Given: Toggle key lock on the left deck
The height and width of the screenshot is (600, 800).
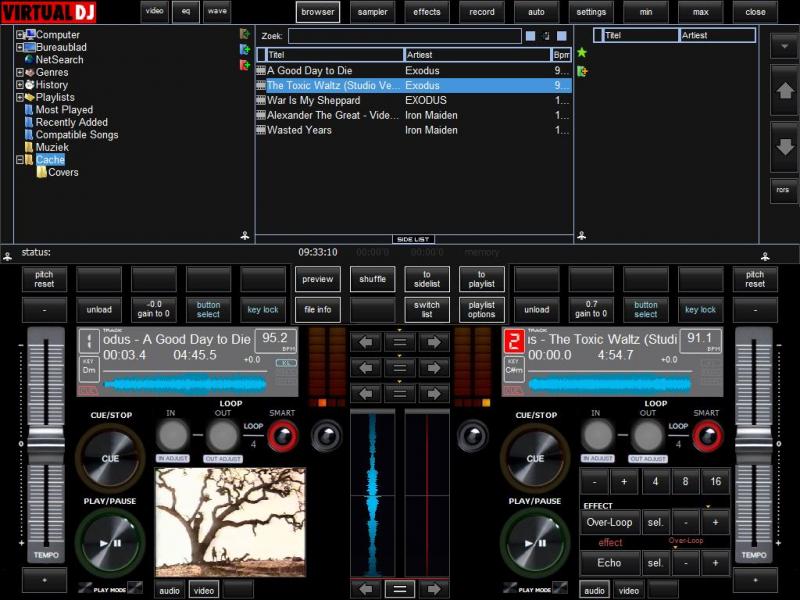Looking at the screenshot, I should pos(263,310).
